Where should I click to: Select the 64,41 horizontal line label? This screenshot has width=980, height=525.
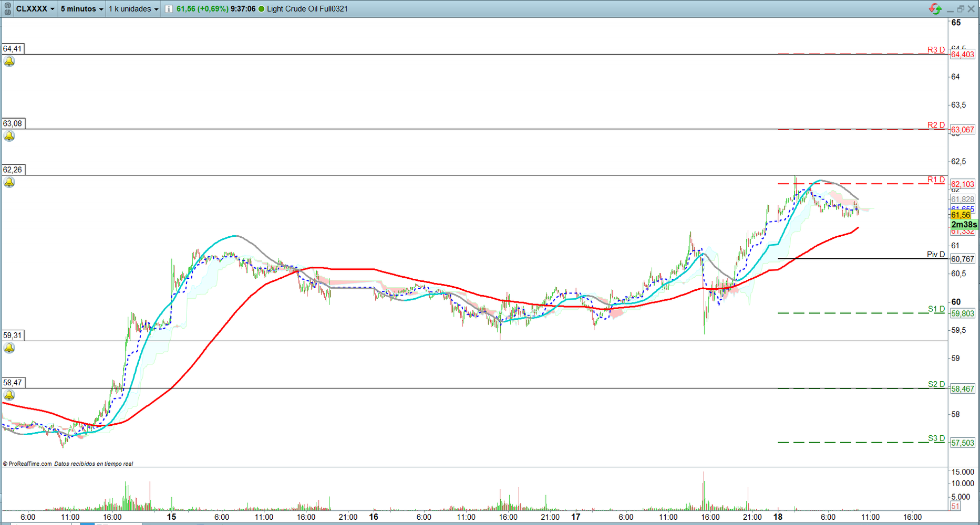13,49
